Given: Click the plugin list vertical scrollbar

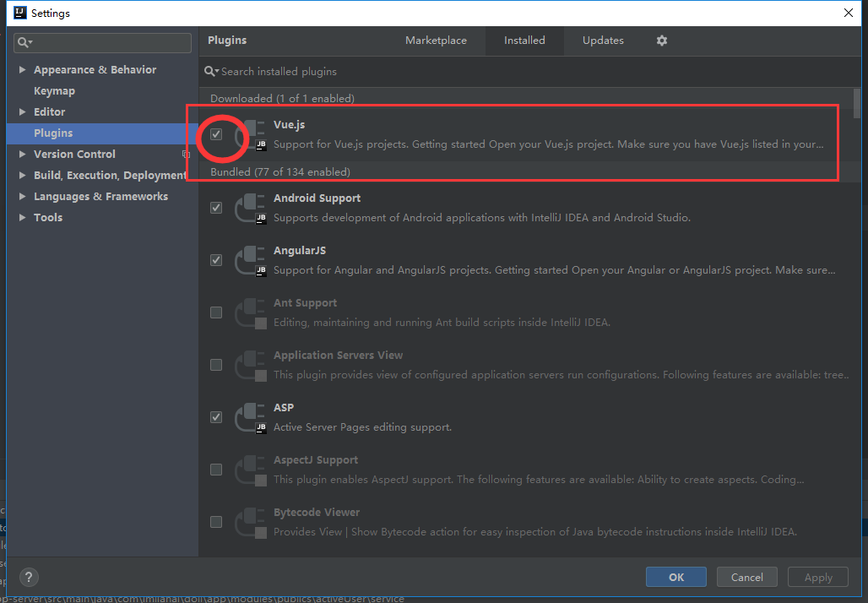Looking at the screenshot, I should point(857,103).
